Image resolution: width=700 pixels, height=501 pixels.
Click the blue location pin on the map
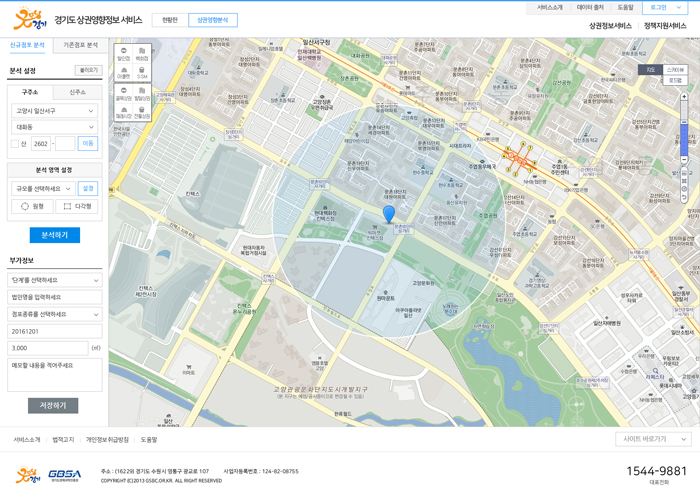(x=389, y=213)
